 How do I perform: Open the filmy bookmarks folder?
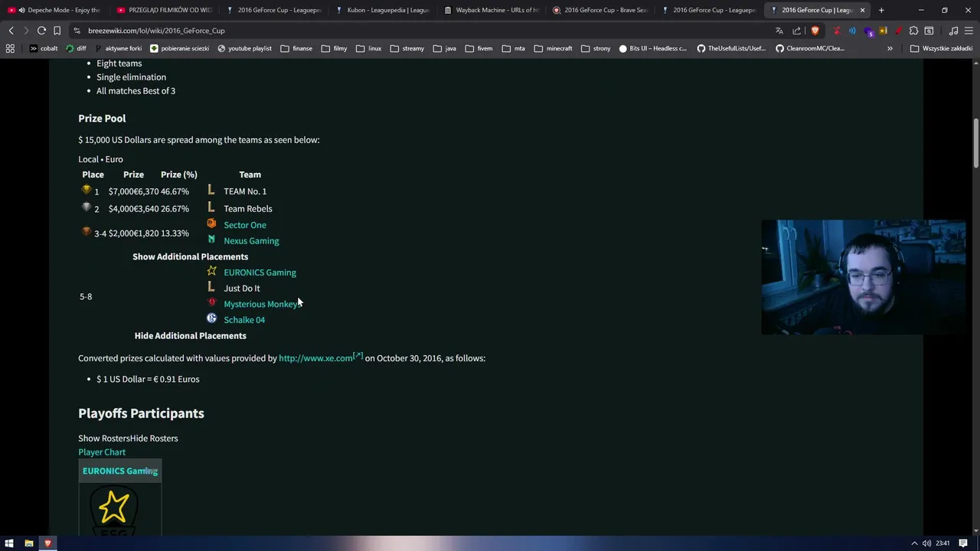pyautogui.click(x=335, y=48)
